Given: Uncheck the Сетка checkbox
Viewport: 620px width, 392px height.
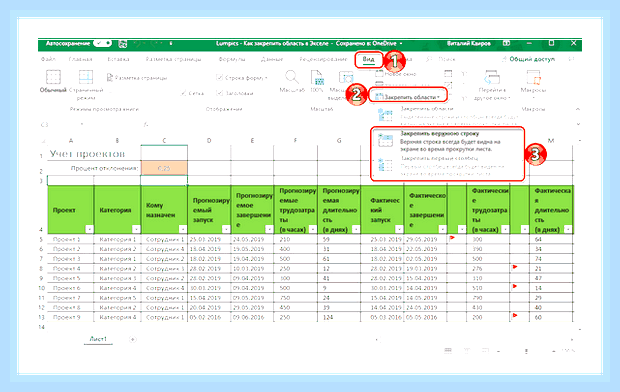Looking at the screenshot, I should (183, 93).
